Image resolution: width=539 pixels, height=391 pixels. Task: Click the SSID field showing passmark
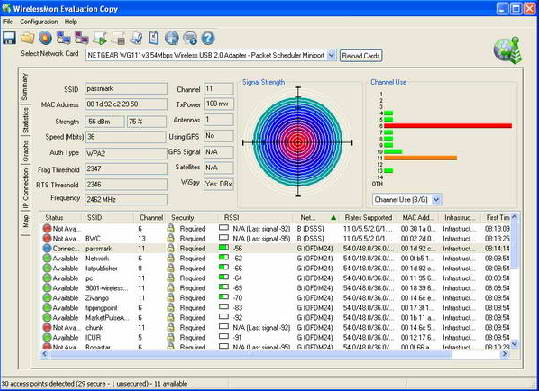126,89
